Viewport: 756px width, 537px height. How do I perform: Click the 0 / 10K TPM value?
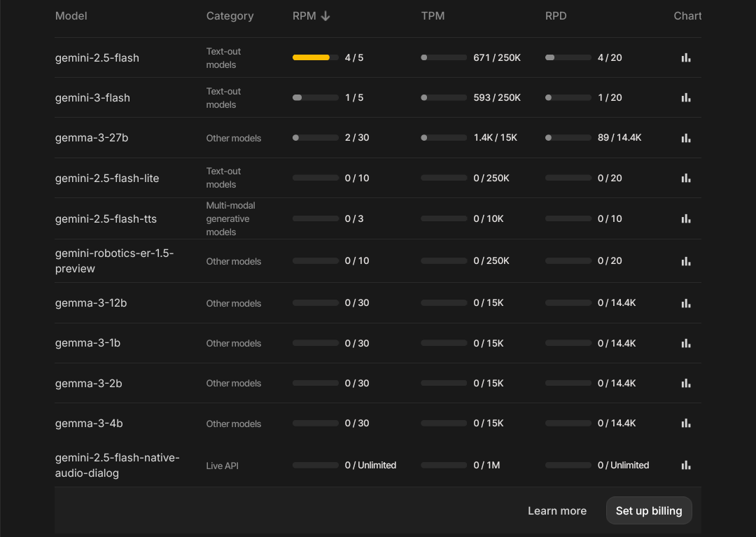point(489,219)
